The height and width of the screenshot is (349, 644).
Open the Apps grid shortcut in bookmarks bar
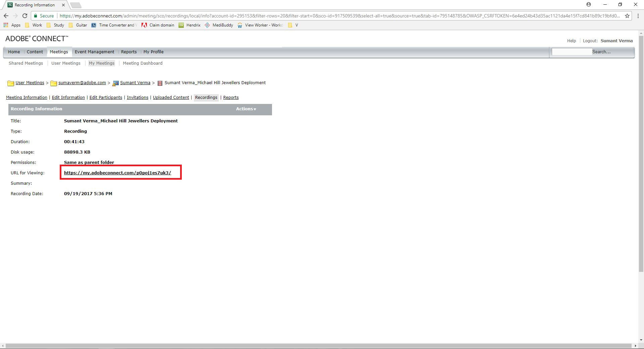12,25
